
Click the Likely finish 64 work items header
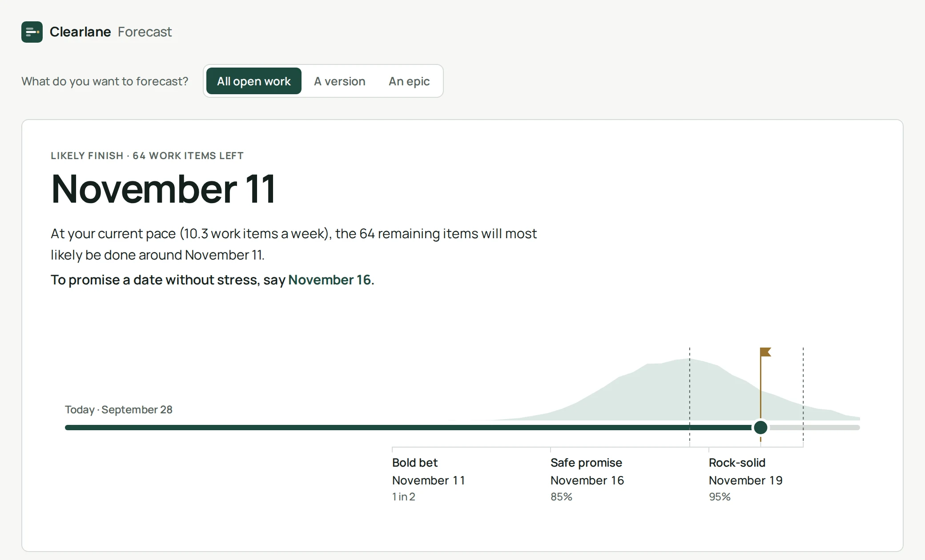pos(147,156)
